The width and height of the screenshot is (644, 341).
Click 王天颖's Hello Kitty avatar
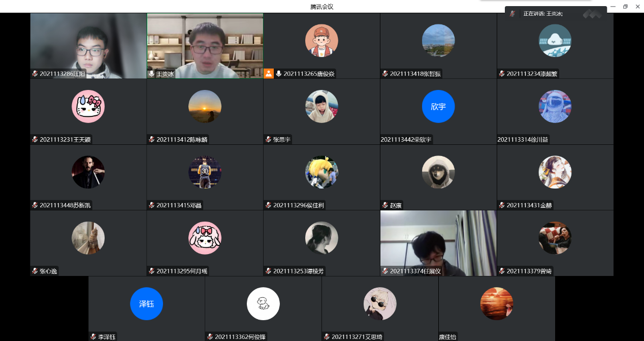[88, 107]
